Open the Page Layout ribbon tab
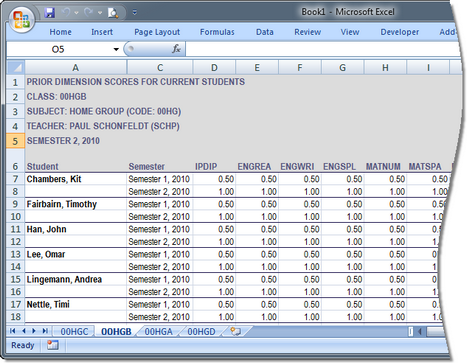Image resolution: width=467 pixels, height=363 pixels. tap(157, 32)
